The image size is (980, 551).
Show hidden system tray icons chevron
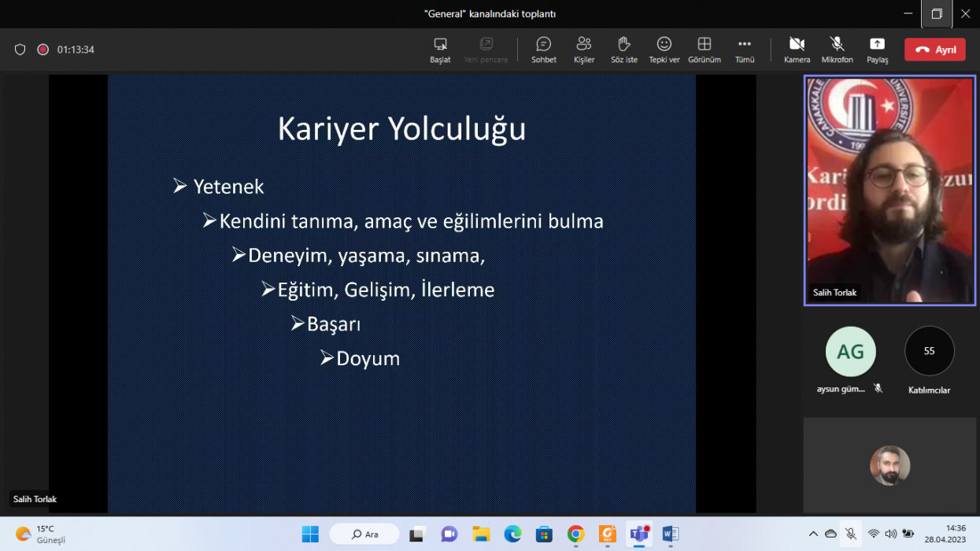[x=813, y=534]
